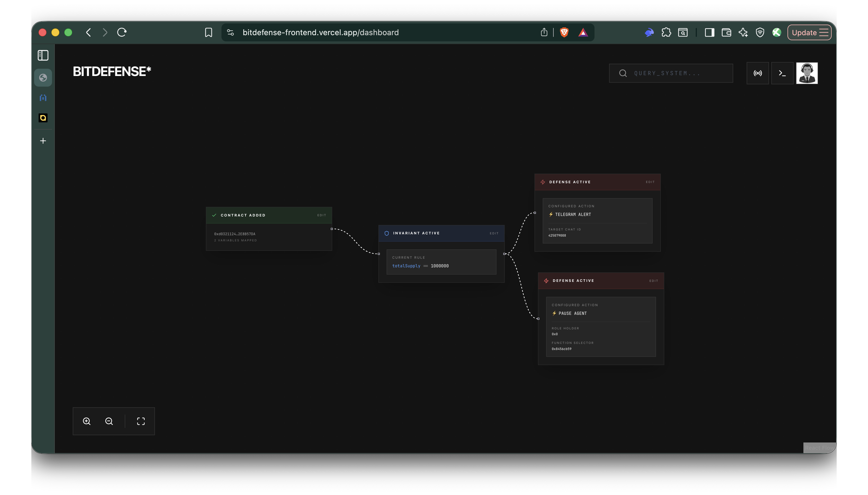Open the terminal prompt icon button
This screenshot has width=868, height=495.
point(782,73)
